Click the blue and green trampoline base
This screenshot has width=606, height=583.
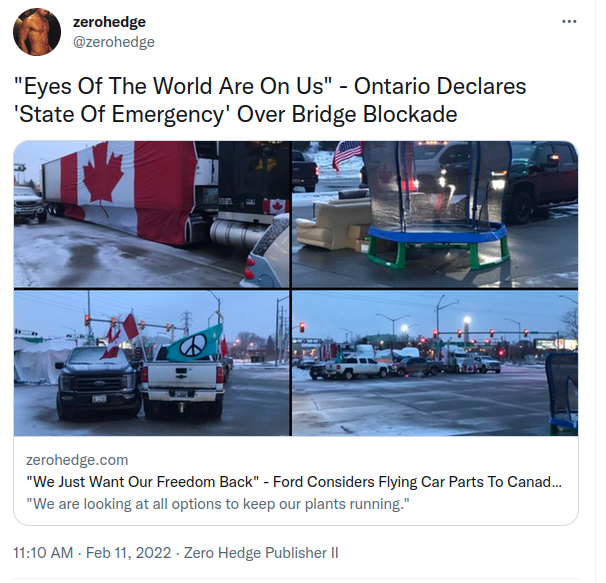[x=438, y=244]
